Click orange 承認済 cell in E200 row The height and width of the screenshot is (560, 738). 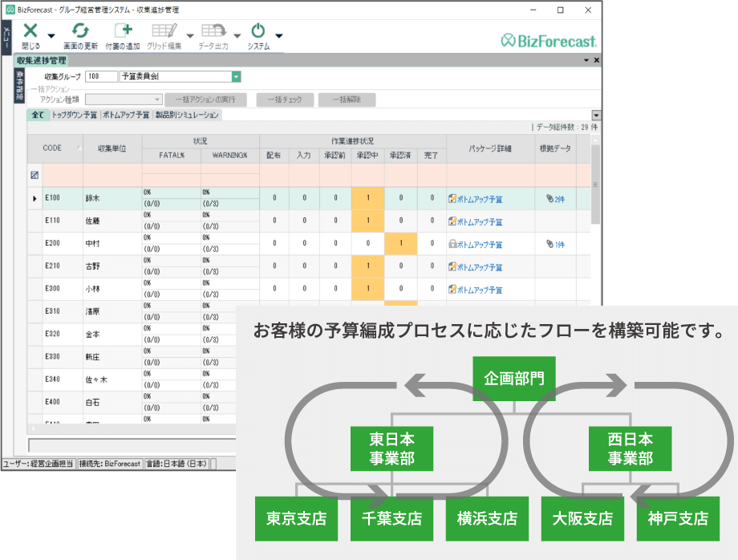click(401, 243)
